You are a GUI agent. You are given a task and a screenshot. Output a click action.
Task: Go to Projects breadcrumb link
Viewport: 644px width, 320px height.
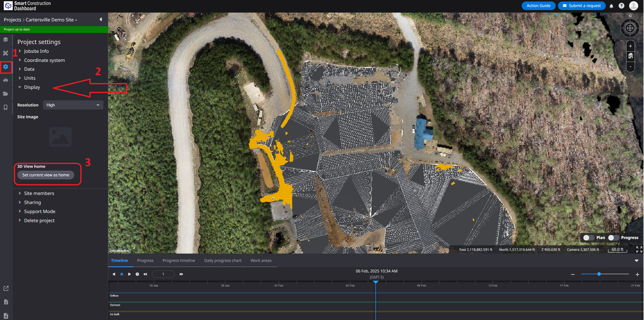(12, 20)
